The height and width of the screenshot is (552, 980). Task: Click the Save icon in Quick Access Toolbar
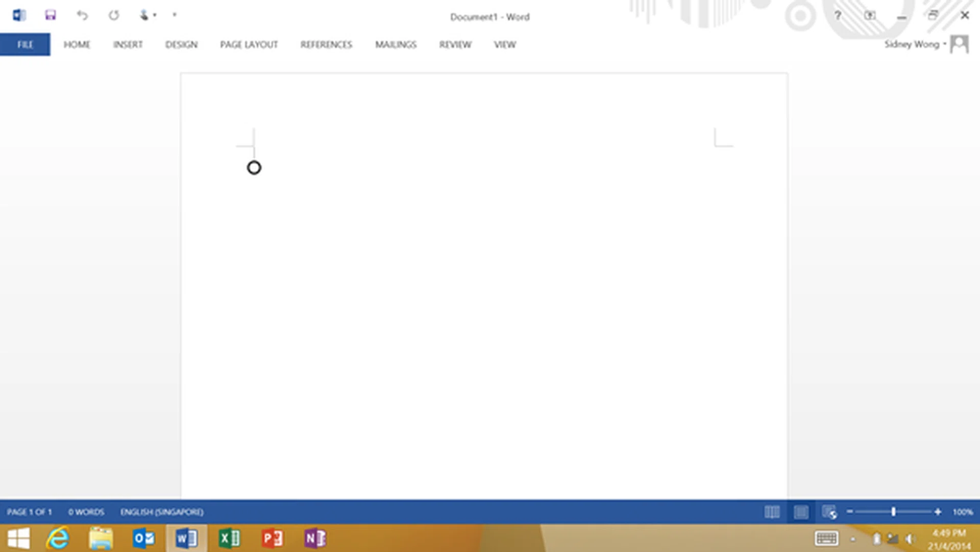coord(50,15)
